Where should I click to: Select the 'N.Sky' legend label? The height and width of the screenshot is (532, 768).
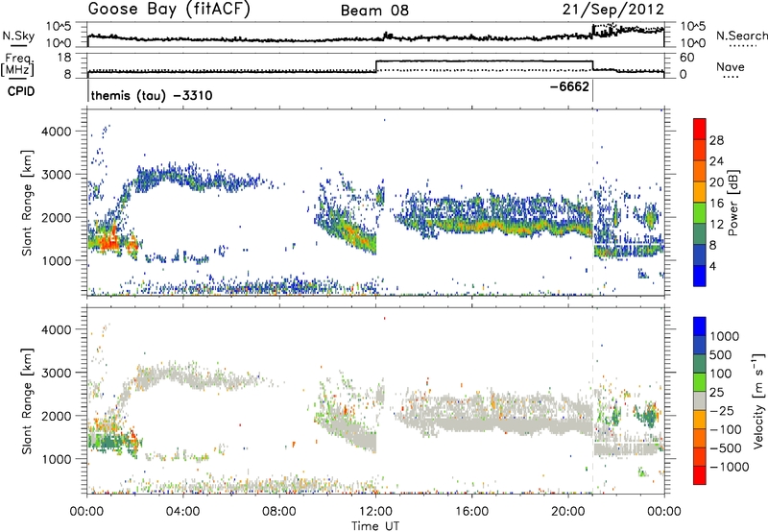[x=18, y=36]
